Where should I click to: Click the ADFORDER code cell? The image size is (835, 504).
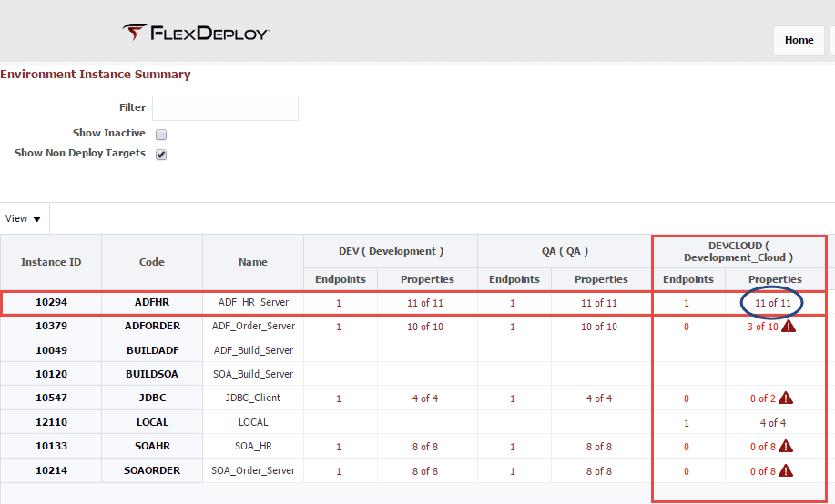coord(152,326)
